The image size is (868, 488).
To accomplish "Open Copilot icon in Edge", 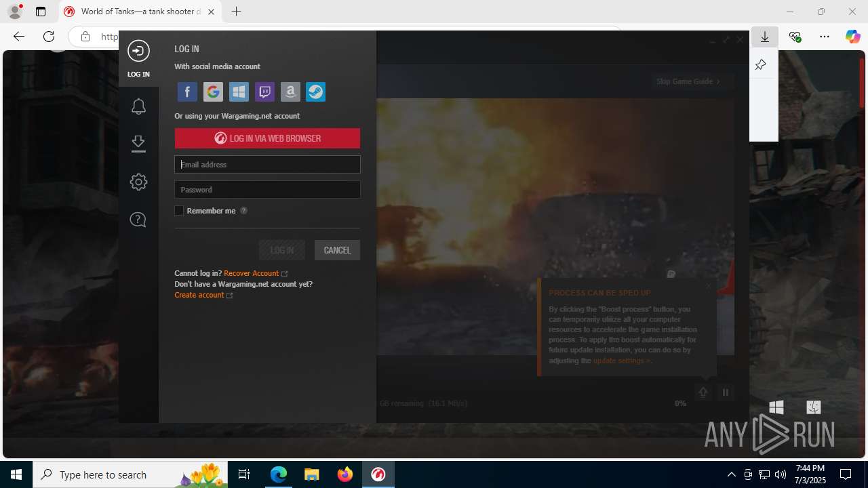I will 852,37.
